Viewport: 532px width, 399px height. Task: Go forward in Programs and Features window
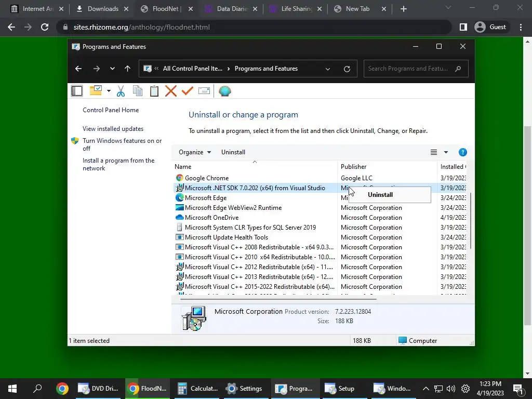(97, 69)
